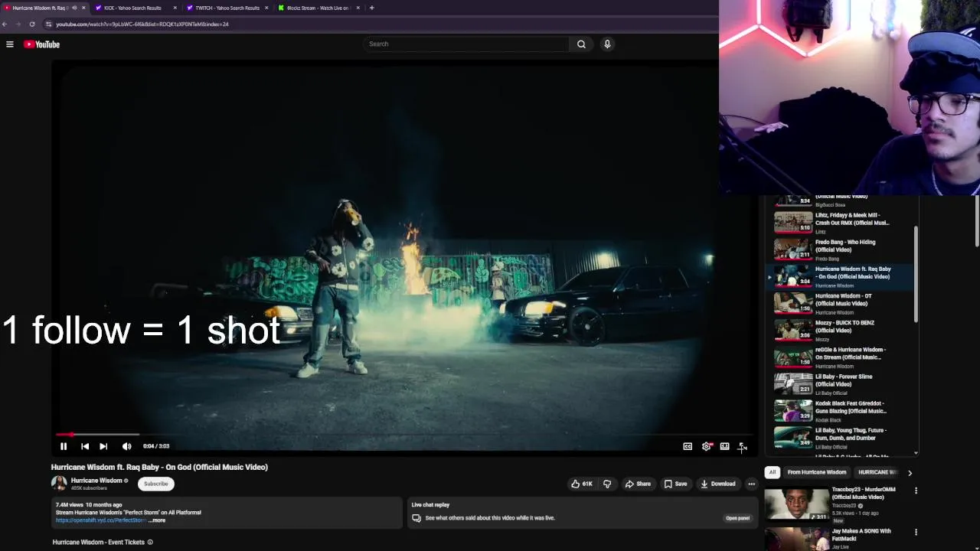Image resolution: width=980 pixels, height=551 pixels.
Task: Open the player settings gear
Action: (x=706, y=446)
